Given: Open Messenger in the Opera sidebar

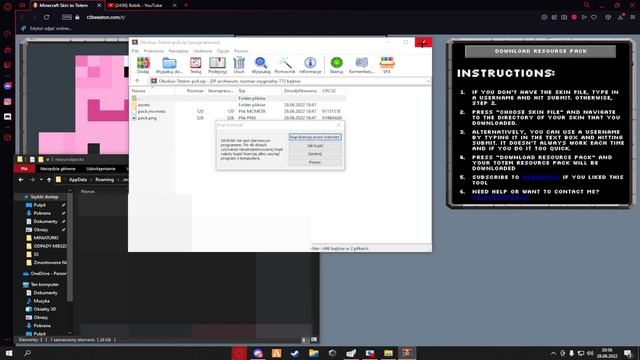Looking at the screenshot, I should (x=7, y=86).
